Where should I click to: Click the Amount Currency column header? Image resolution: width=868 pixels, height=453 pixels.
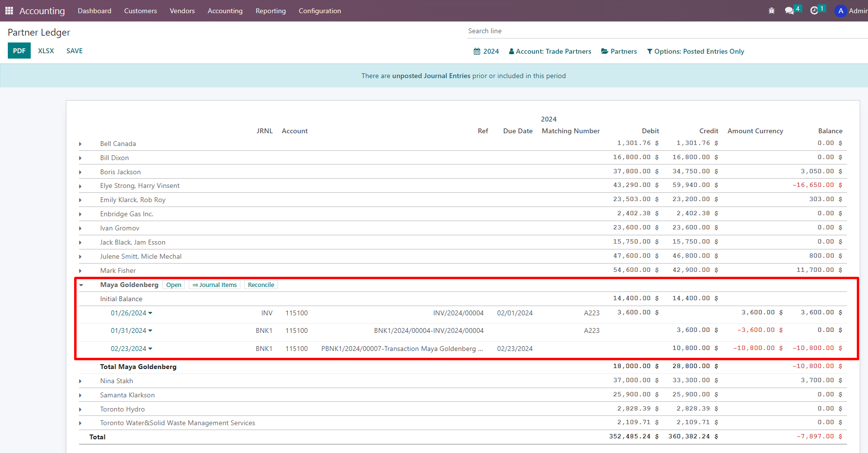click(x=755, y=131)
